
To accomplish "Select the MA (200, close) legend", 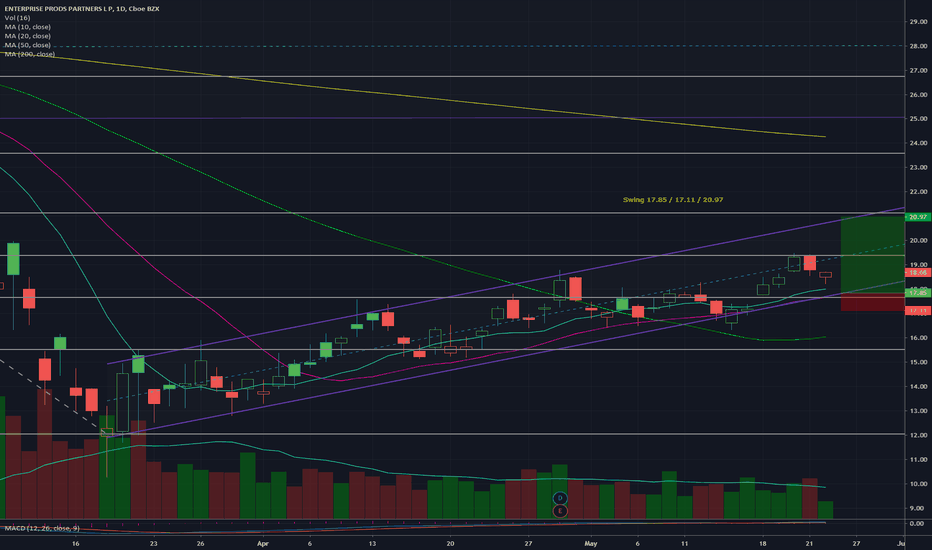I will (x=30, y=54).
